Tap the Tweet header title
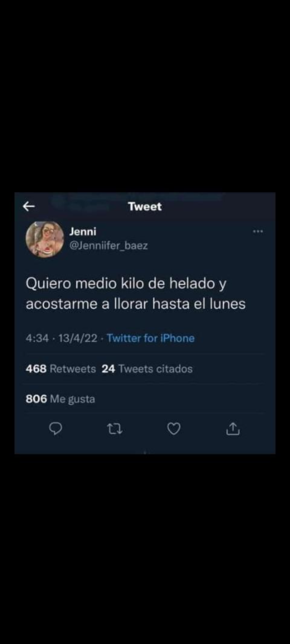Screen dimensions: 290x644 point(145,206)
